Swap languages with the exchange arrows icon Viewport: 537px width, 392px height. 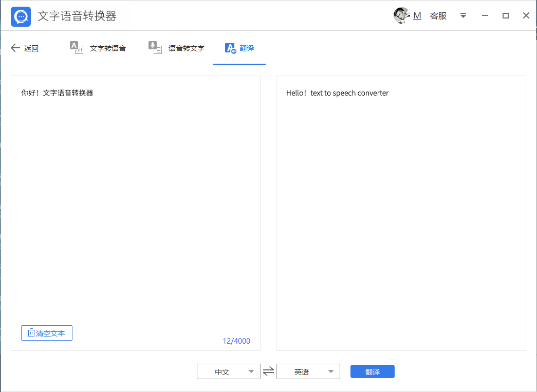click(268, 371)
